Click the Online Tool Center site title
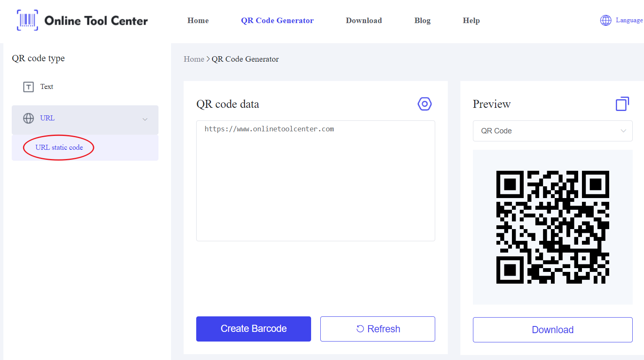 [x=96, y=21]
